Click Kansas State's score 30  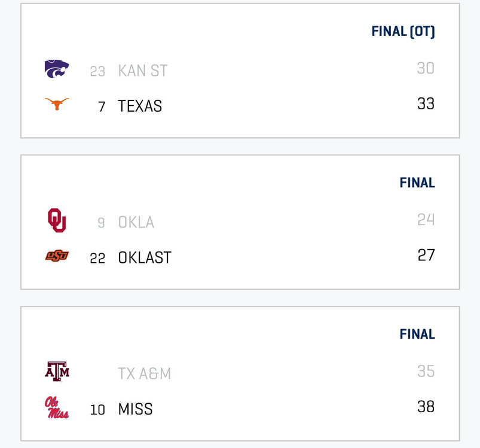pos(426,69)
